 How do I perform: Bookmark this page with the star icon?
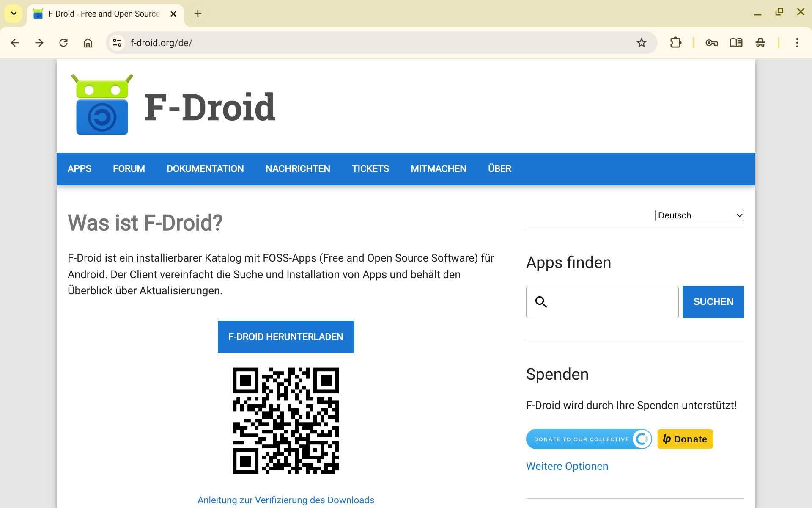pos(641,43)
